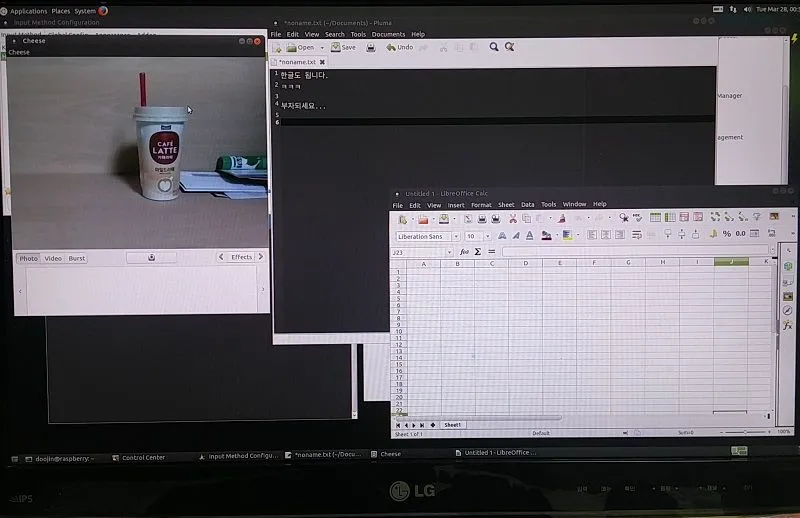The width and height of the screenshot is (800, 518).
Task: Toggle Italic formatting in Calc
Action: tap(516, 235)
